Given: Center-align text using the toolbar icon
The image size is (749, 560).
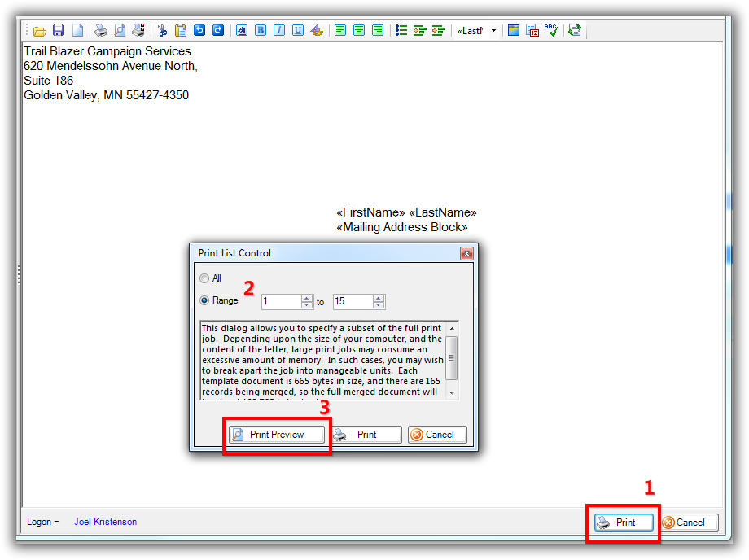Looking at the screenshot, I should (x=359, y=31).
